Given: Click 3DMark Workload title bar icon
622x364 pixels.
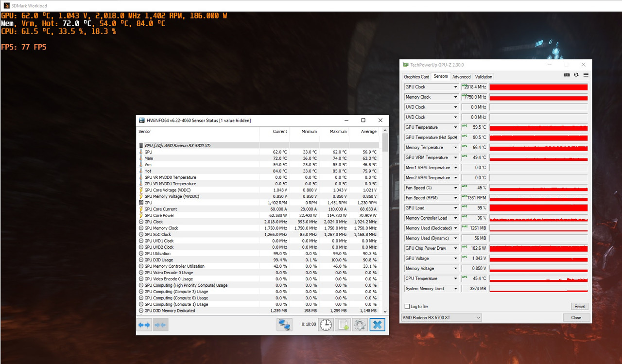Looking at the screenshot, I should point(6,5).
